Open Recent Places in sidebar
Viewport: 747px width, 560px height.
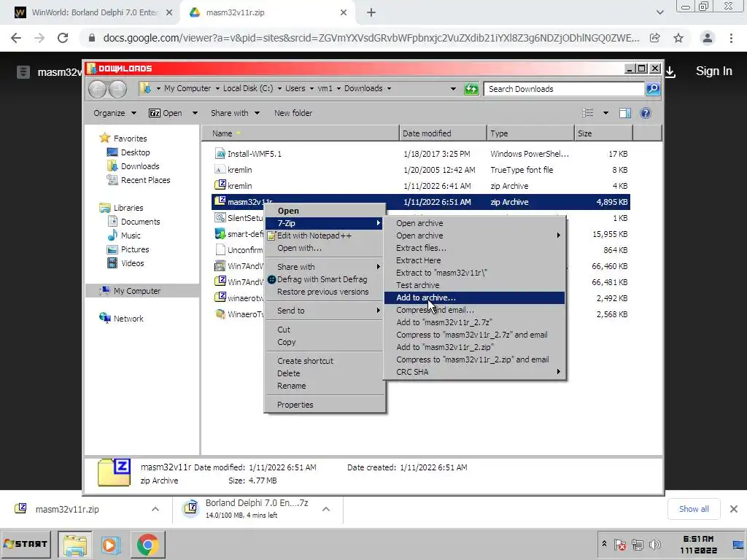click(x=139, y=180)
